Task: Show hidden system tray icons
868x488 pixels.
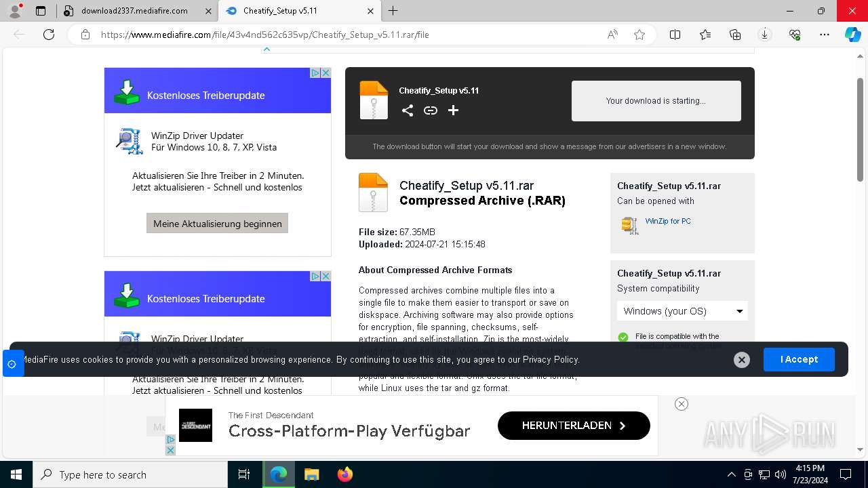Action: coord(731,474)
